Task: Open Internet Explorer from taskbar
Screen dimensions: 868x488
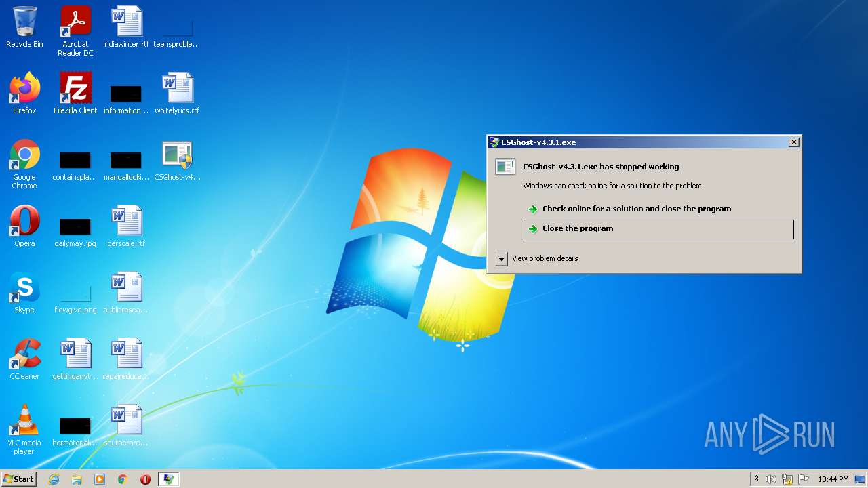Action: (x=54, y=479)
